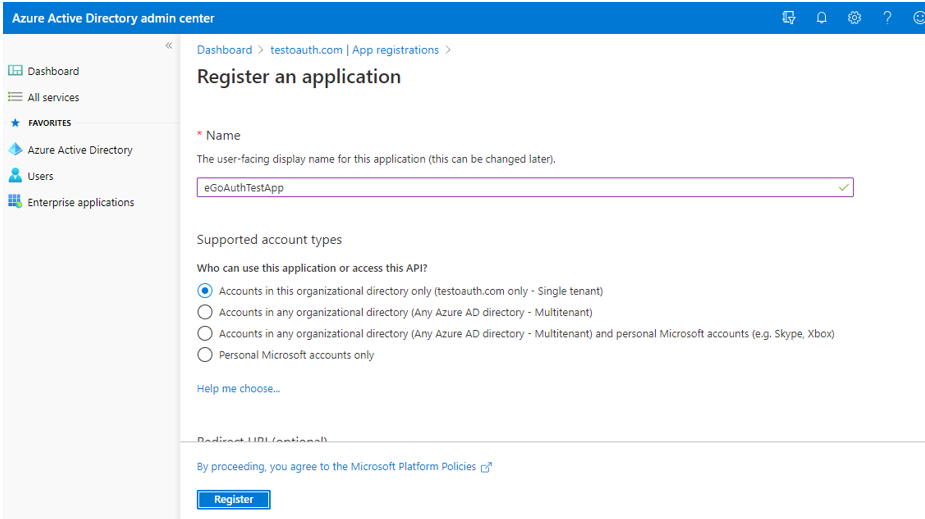Screen dimensions: 925x519
Task: Open Dashboard from the sidebar
Action: (x=53, y=71)
